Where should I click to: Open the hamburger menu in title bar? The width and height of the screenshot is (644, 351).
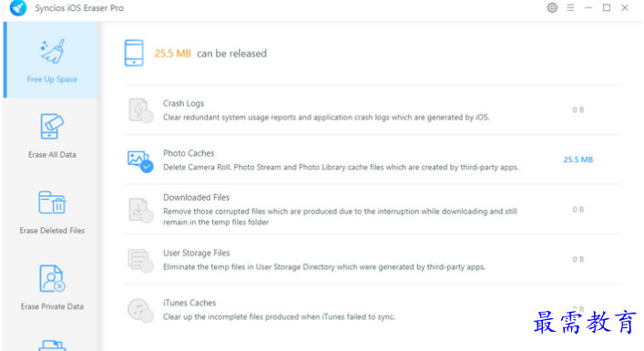570,8
